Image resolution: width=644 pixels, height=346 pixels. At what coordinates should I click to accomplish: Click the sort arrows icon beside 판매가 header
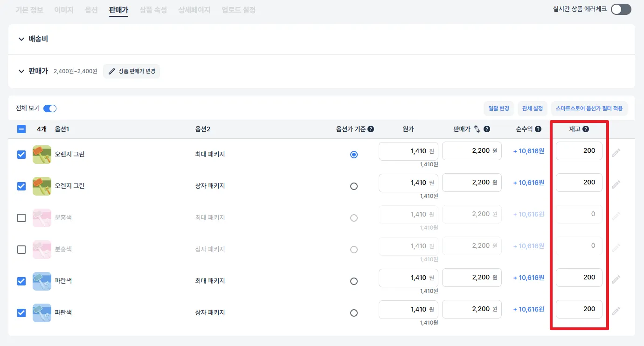[477, 129]
